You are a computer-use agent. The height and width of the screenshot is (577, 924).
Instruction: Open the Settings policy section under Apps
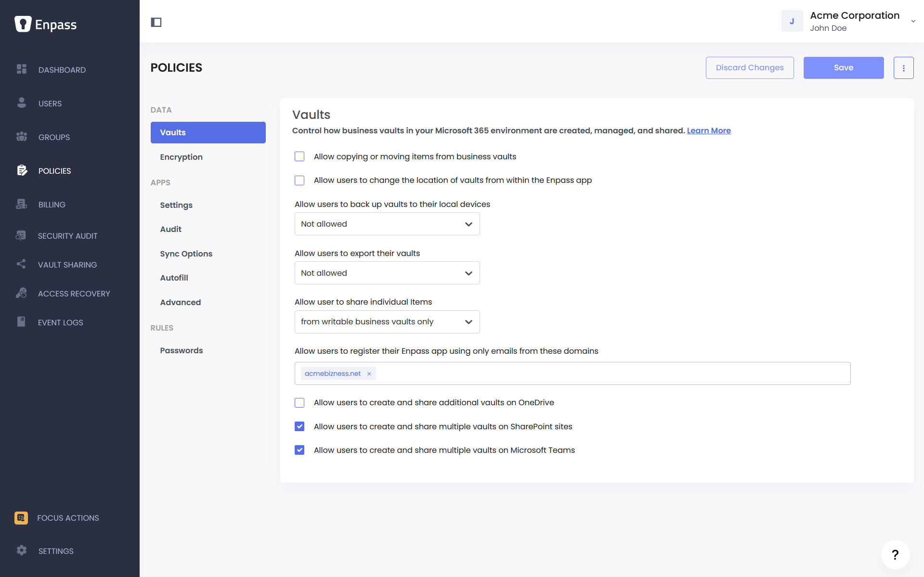pos(176,205)
